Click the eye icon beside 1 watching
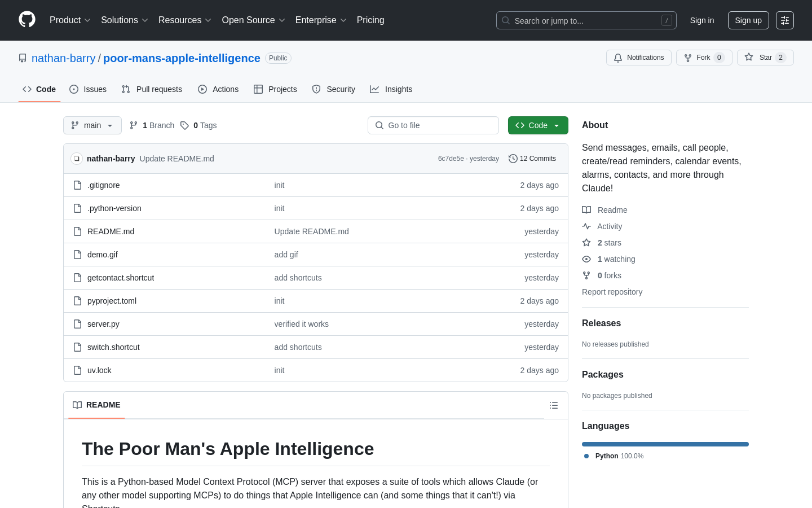 click(586, 259)
